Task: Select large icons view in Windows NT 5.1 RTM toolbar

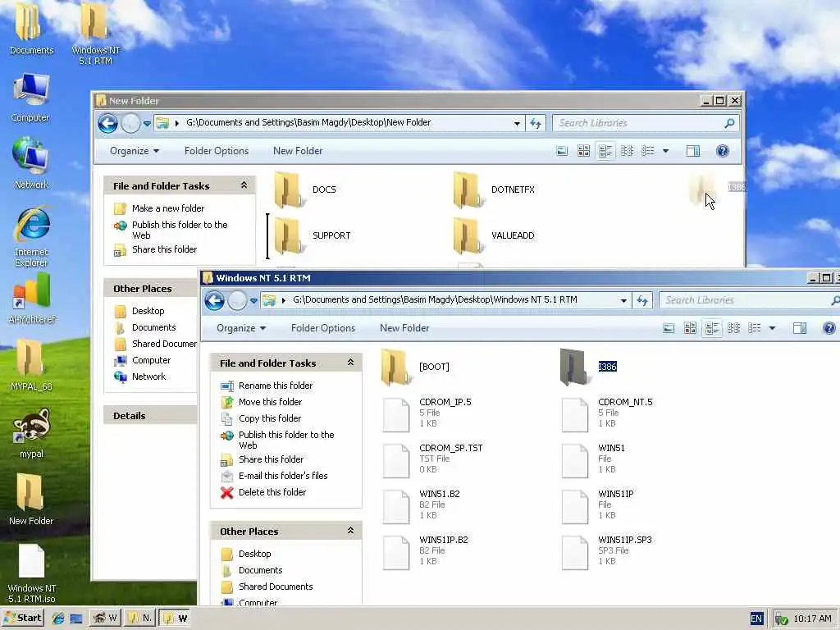Action: click(690, 328)
